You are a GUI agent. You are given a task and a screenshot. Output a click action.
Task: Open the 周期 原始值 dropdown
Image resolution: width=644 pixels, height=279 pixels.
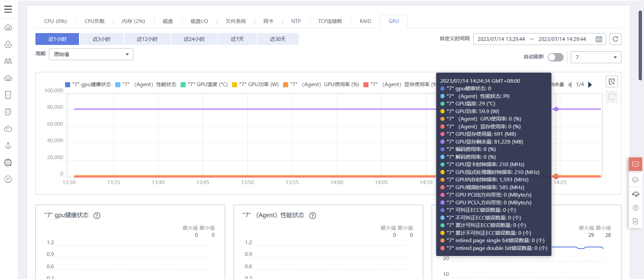tap(91, 54)
